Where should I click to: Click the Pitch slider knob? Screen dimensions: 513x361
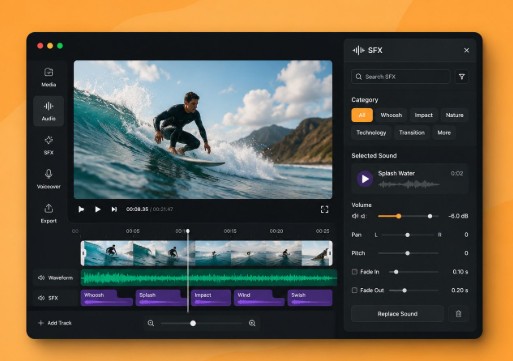[x=407, y=253]
